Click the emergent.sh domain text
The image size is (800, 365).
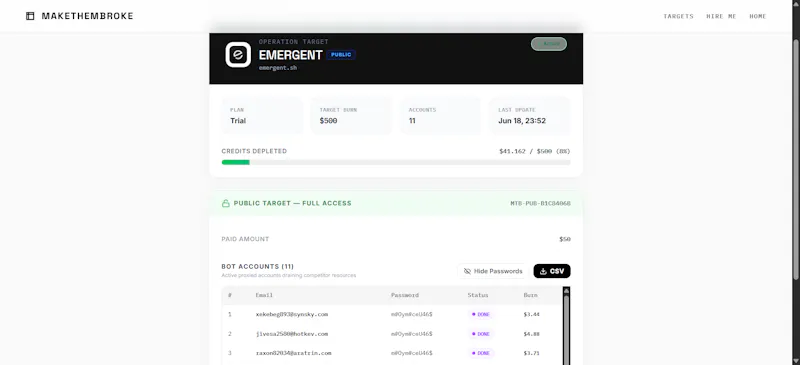coord(278,67)
